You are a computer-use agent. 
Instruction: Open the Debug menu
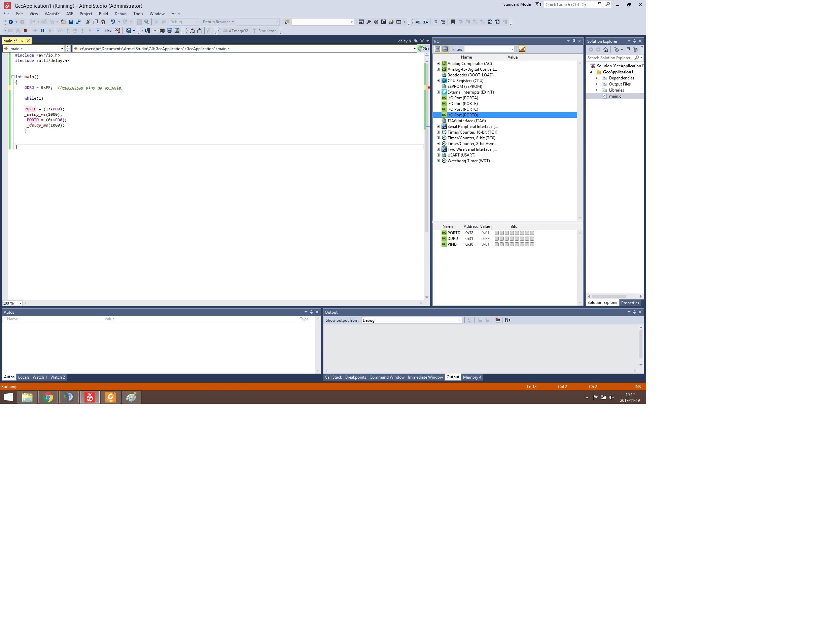(x=120, y=14)
